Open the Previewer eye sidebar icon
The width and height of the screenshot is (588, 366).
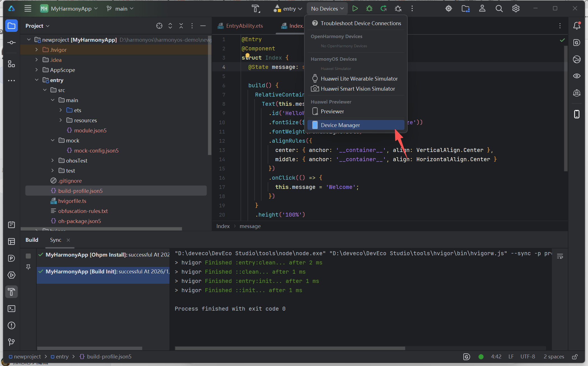577,76
